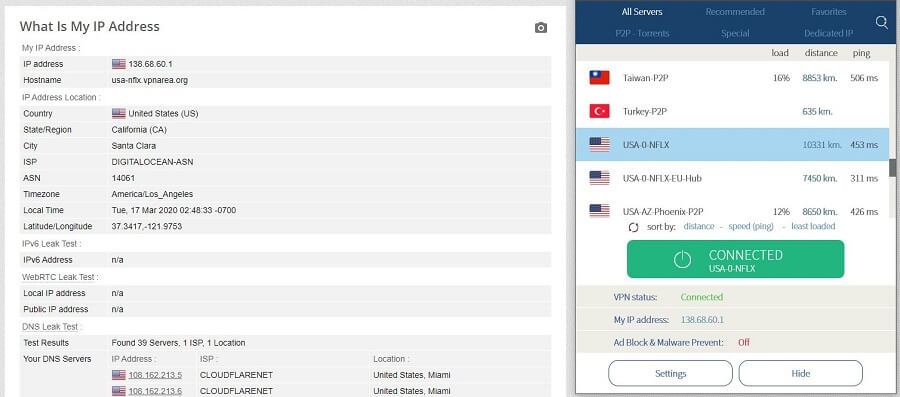Click the flag beside DNS server 108.162.213.5
Viewport: 900px width, 397px height.
tap(119, 375)
